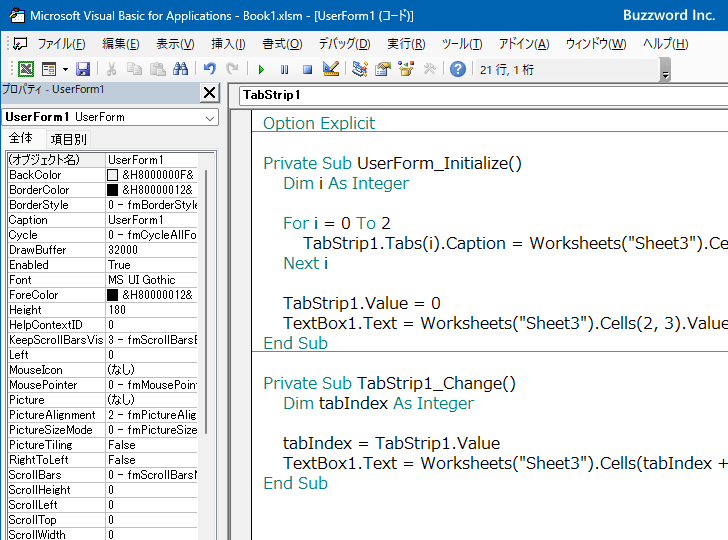Click the Dim tabIndex As Integer line
The width and height of the screenshot is (728, 540).
click(378, 403)
